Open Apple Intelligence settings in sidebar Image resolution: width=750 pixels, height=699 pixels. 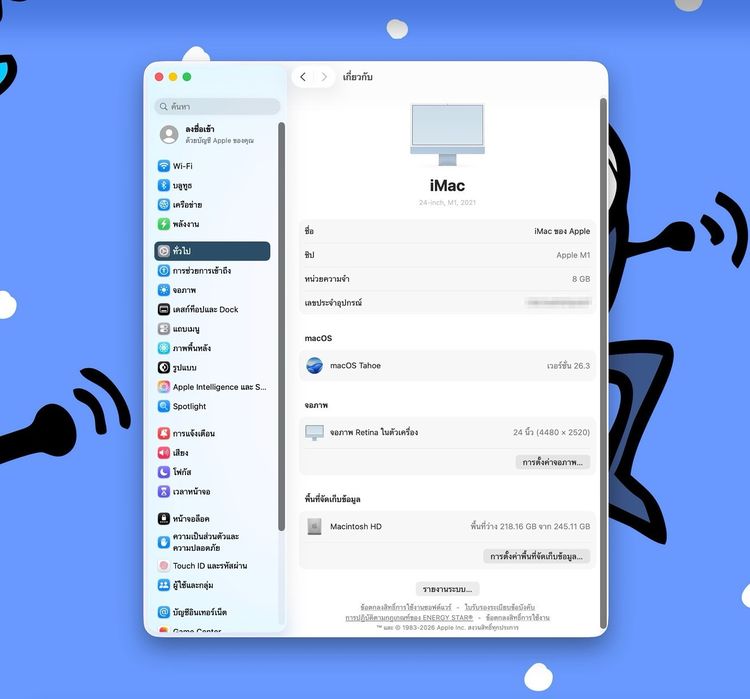click(x=218, y=387)
